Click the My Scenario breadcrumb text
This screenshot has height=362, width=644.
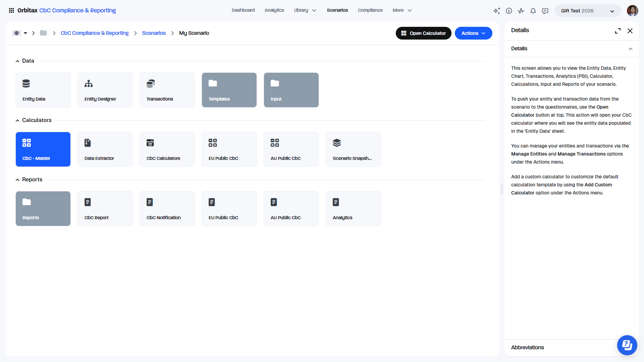194,33
